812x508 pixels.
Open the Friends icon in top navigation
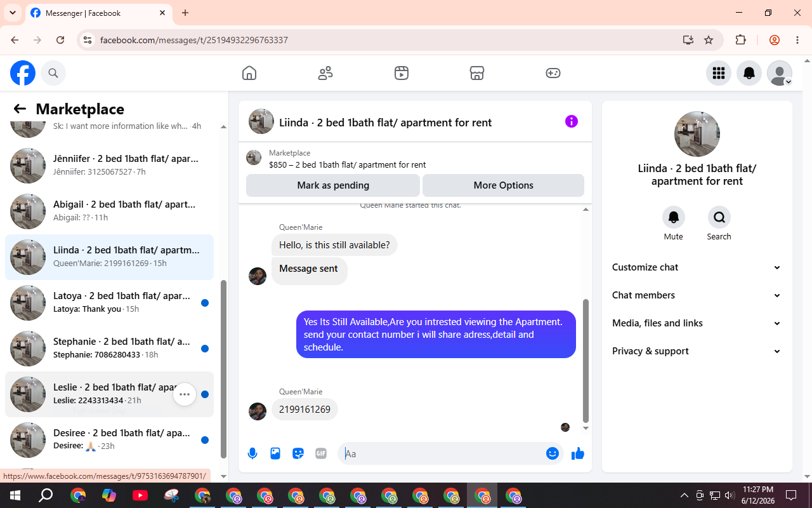coord(325,73)
